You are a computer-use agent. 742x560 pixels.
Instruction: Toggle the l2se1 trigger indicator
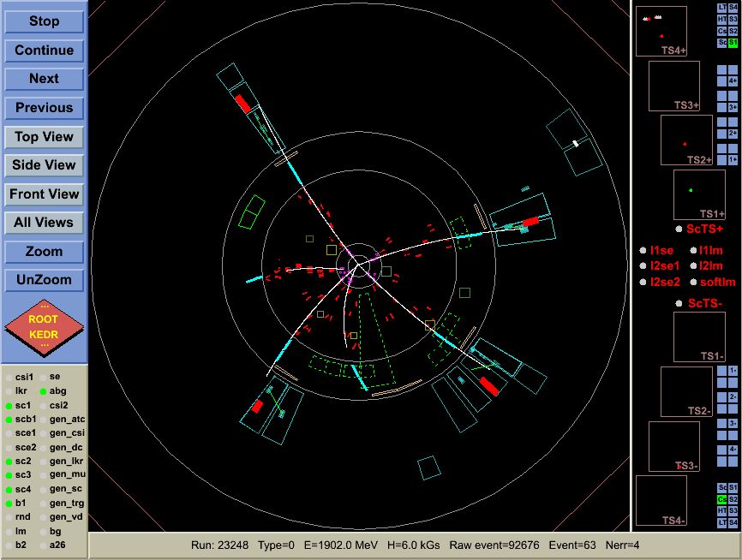[642, 266]
